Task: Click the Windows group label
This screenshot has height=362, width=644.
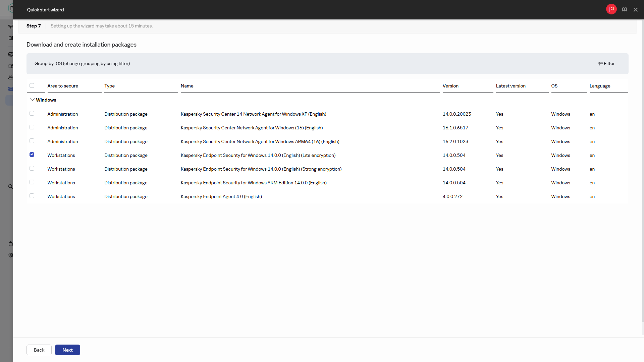Action: (46, 100)
